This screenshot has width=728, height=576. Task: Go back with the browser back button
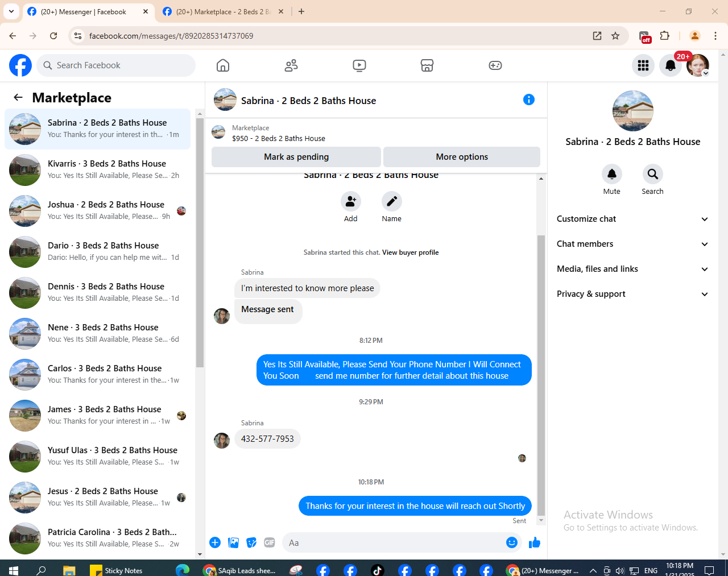13,36
